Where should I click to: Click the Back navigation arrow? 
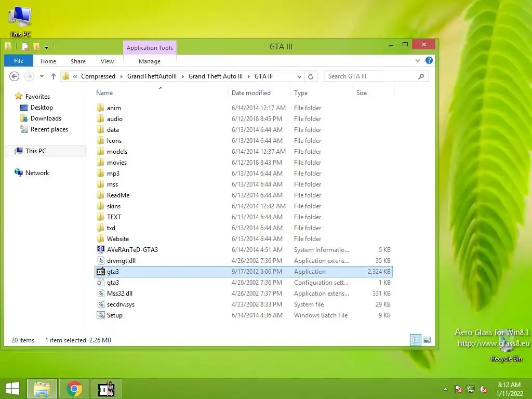14,76
